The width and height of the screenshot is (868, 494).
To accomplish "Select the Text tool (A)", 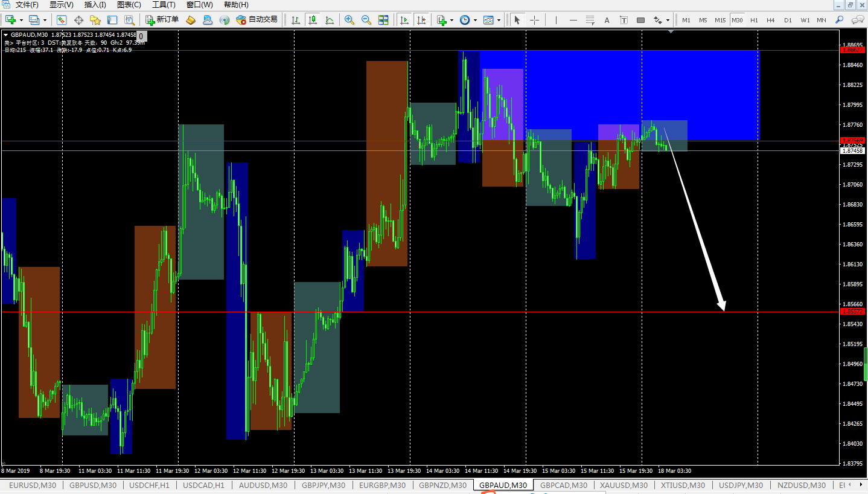I will pyautogui.click(x=607, y=20).
